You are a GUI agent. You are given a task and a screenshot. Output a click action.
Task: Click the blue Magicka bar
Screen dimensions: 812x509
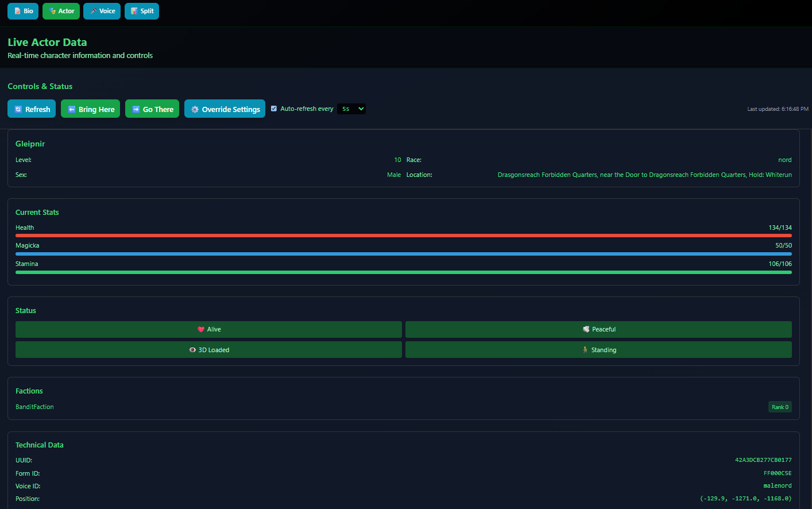[404, 254]
